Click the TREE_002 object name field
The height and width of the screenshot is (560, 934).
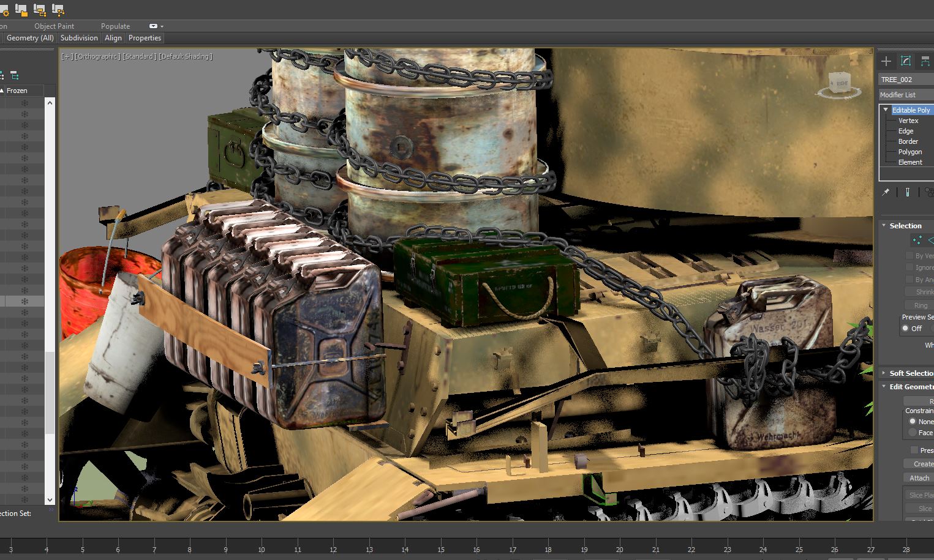906,80
